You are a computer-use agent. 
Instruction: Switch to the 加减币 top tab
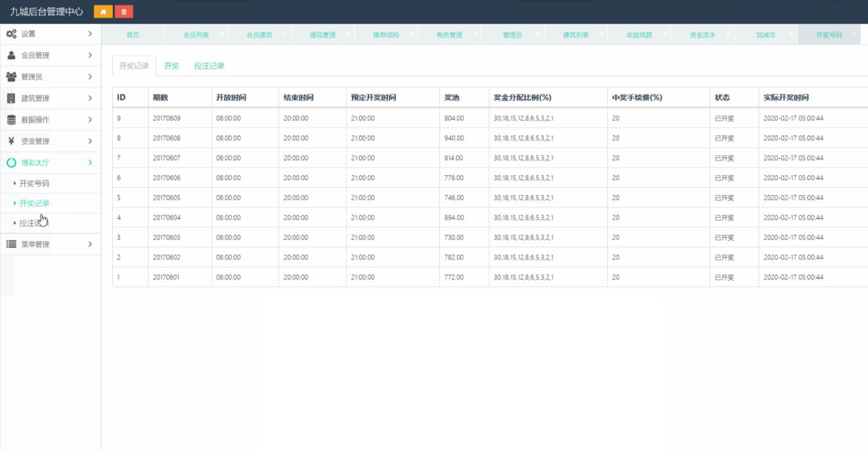coord(766,35)
